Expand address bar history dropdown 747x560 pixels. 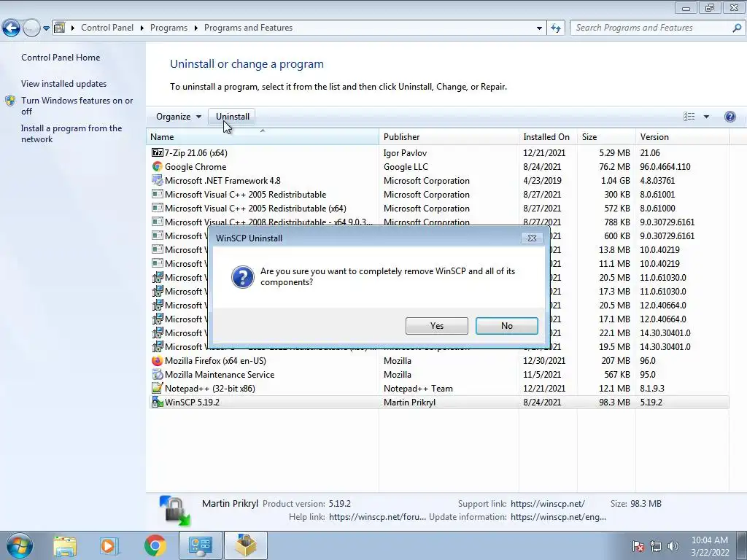539,28
